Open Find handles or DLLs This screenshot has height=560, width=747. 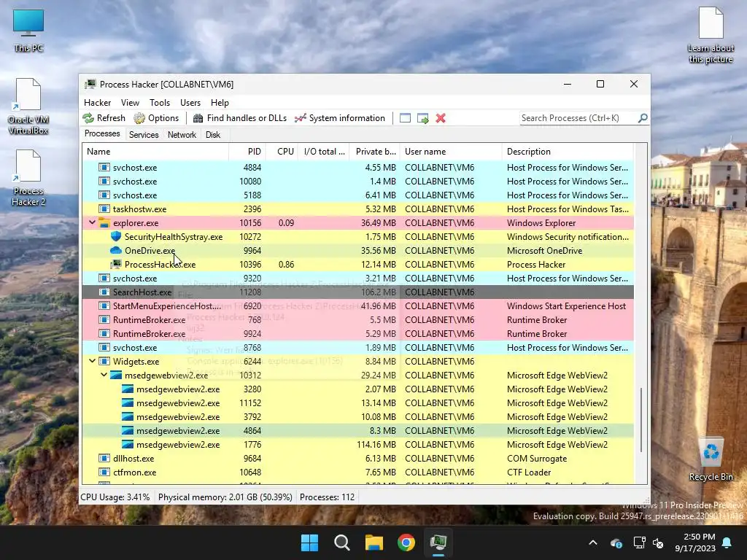pyautogui.click(x=239, y=118)
